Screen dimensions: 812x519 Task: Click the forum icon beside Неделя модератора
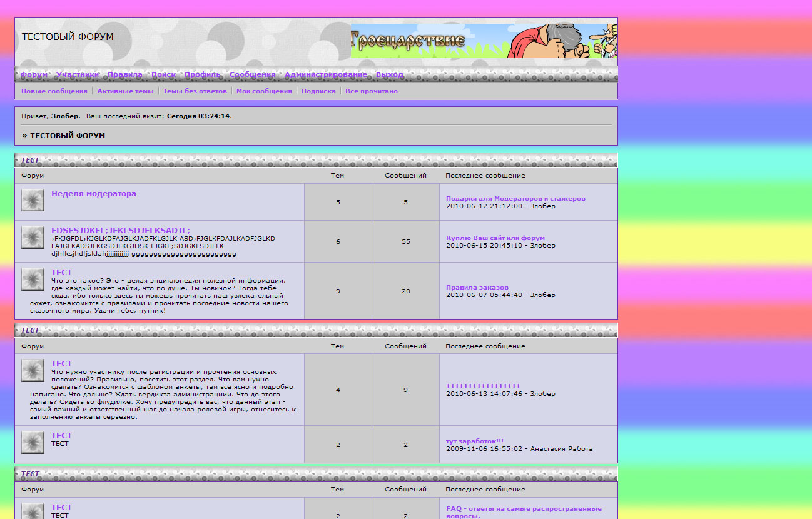(33, 200)
